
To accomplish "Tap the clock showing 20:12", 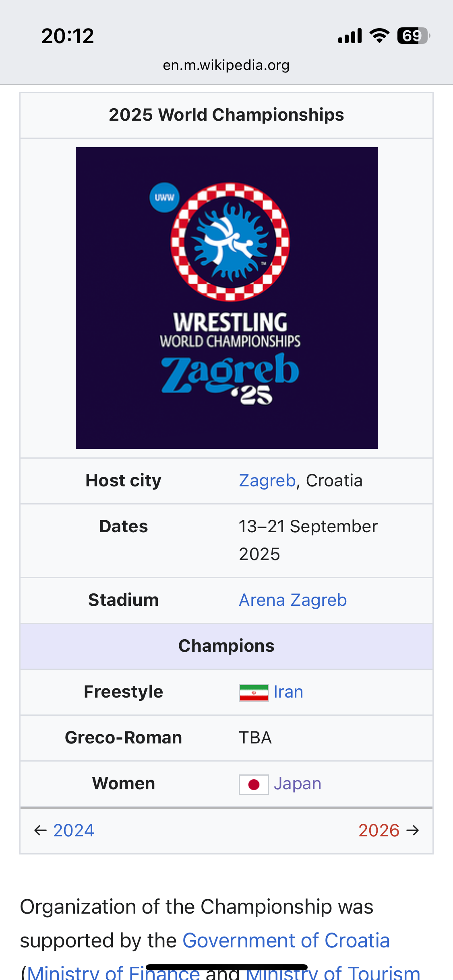I will tap(68, 36).
